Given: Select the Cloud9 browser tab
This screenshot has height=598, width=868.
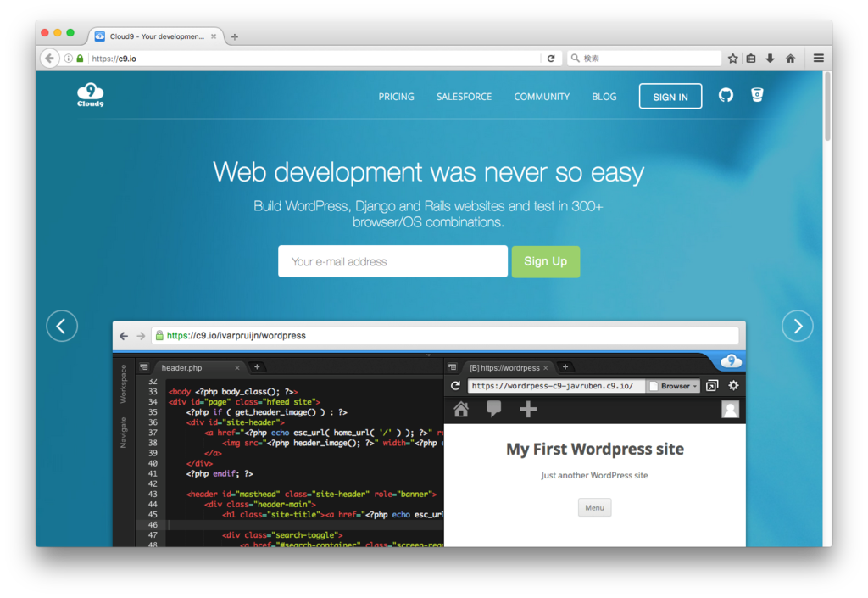Looking at the screenshot, I should pyautogui.click(x=156, y=36).
